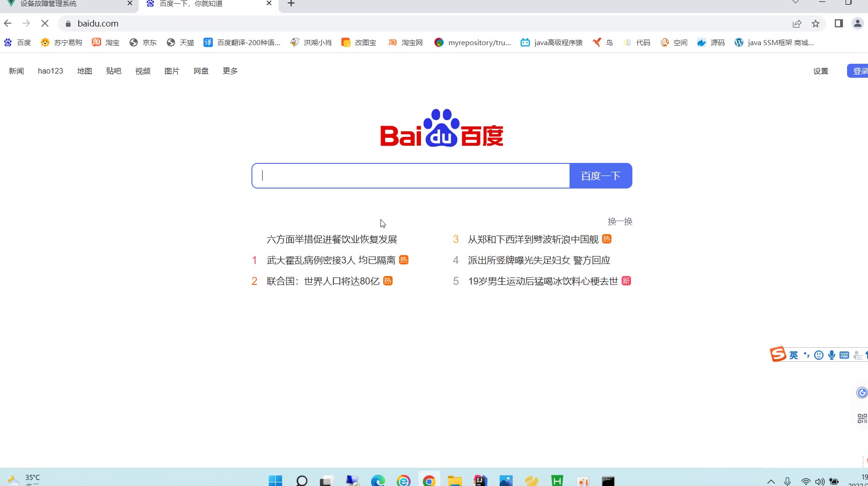Open the 代码 bookmark

637,42
